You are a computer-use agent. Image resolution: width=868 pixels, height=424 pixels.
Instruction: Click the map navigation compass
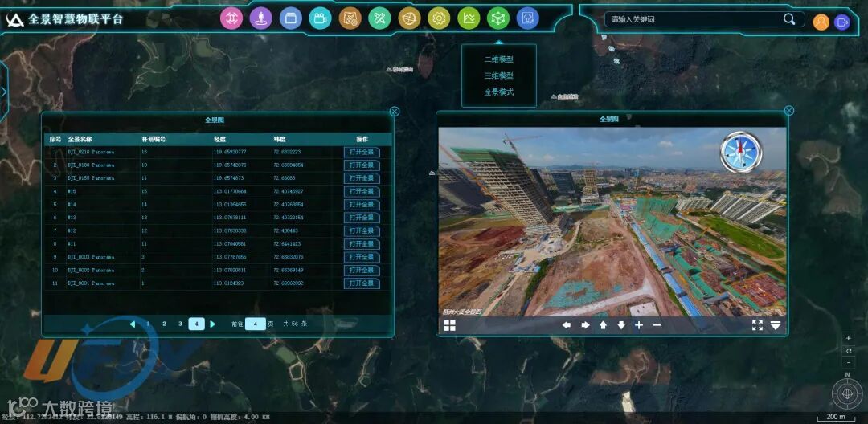pos(847,393)
